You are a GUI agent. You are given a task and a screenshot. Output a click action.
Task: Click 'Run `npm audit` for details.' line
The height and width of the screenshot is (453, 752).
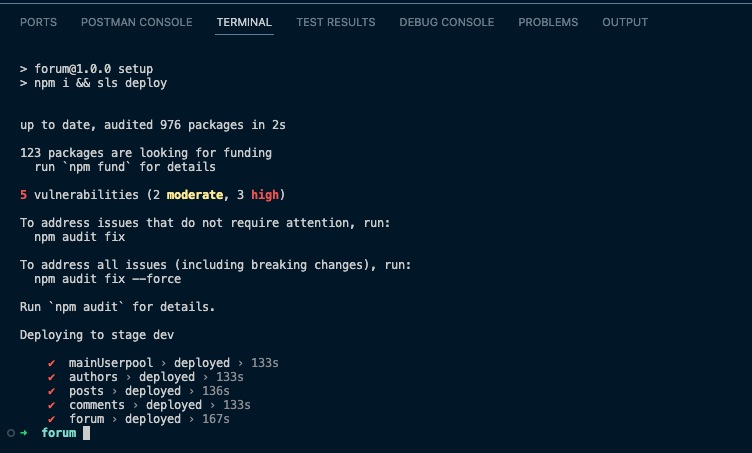[x=118, y=307]
